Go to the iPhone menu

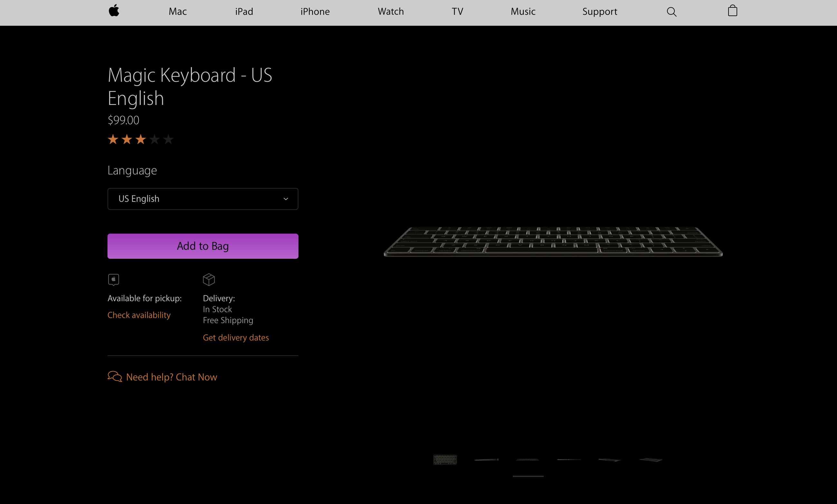(315, 12)
